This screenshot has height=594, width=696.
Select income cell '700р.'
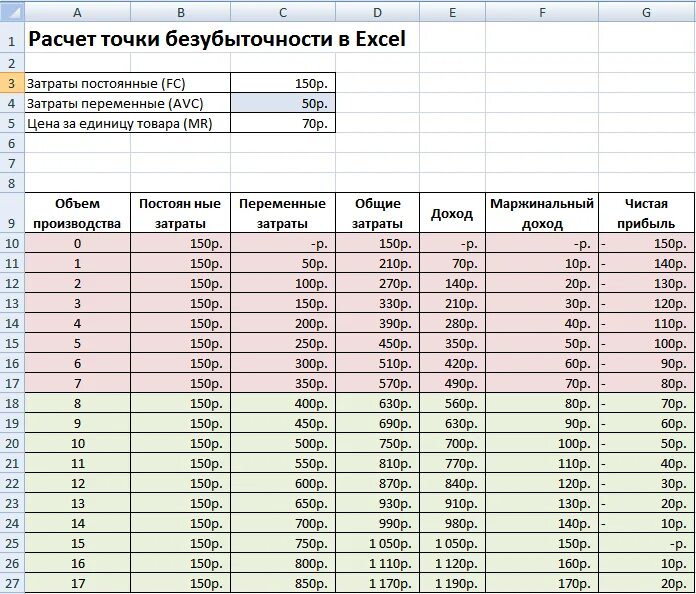click(452, 443)
